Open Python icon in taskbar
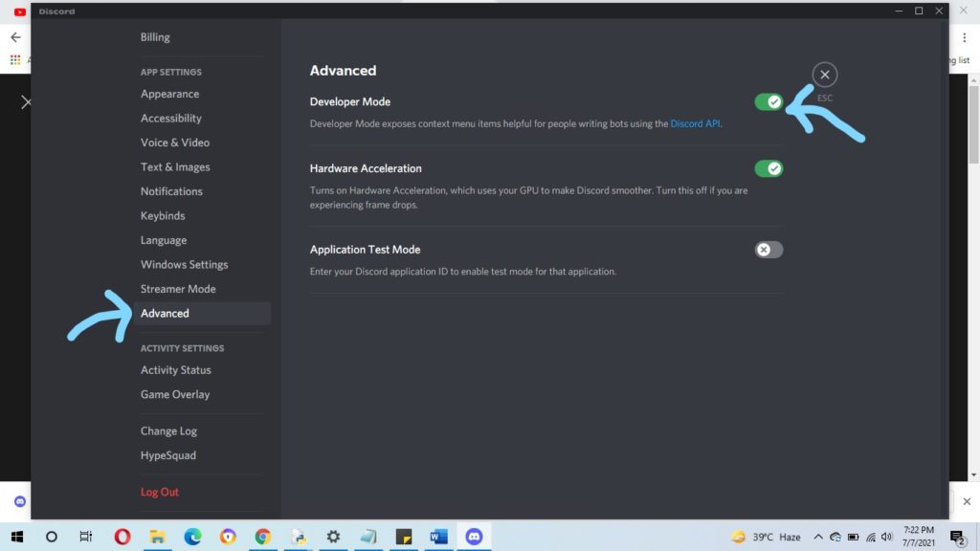 (x=299, y=537)
